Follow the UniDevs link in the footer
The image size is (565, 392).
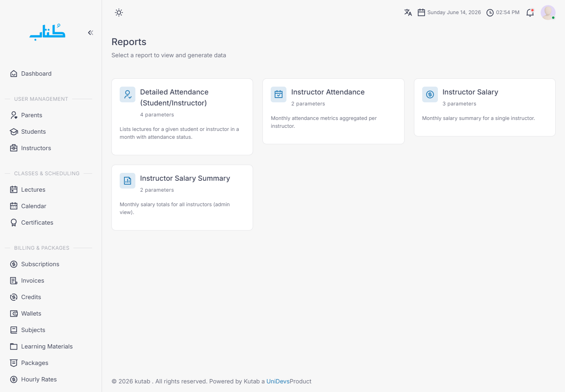click(x=278, y=381)
